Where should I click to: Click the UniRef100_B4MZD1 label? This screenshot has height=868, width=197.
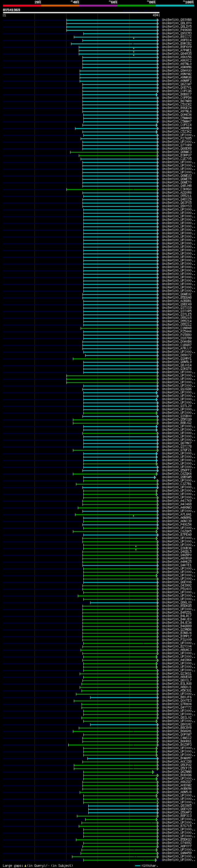click(177, 612)
